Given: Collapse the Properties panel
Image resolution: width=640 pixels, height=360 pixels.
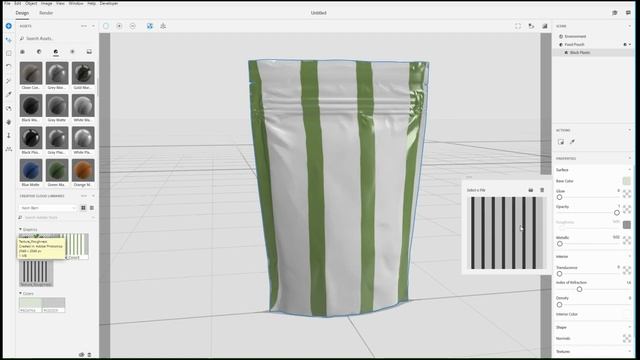Looking at the screenshot, I should tap(630, 158).
